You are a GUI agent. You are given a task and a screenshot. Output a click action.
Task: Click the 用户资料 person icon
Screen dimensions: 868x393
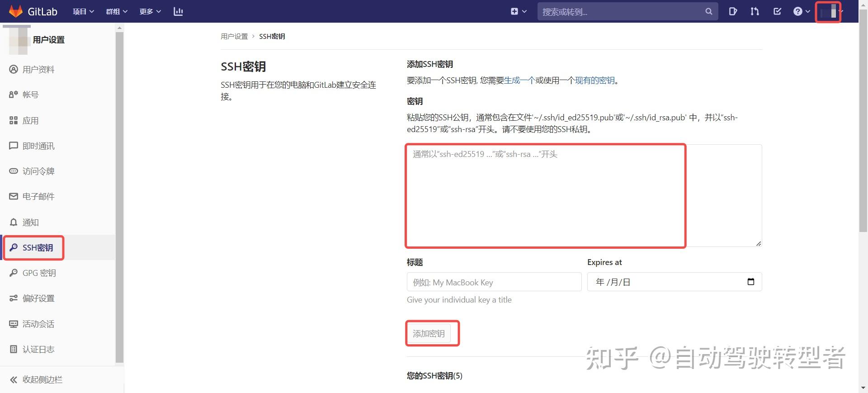pos(14,69)
